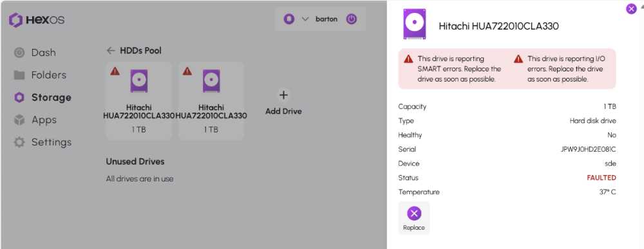Image resolution: width=644 pixels, height=249 pixels.
Task: Click the Device value sde
Action: [x=611, y=163]
